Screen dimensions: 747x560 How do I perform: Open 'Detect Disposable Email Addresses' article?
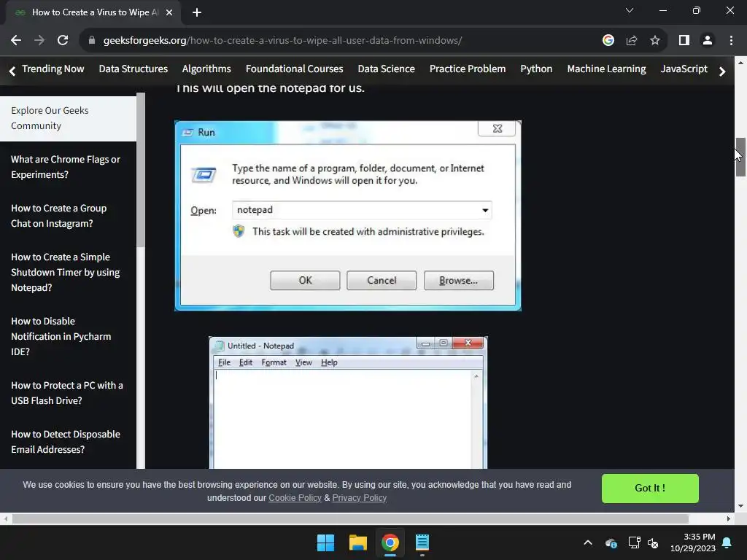click(x=66, y=442)
